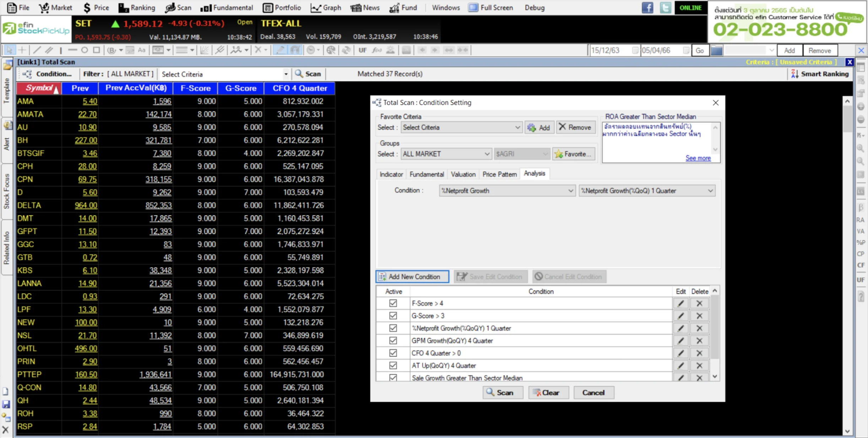Select the UF toolbar icon

point(363,50)
